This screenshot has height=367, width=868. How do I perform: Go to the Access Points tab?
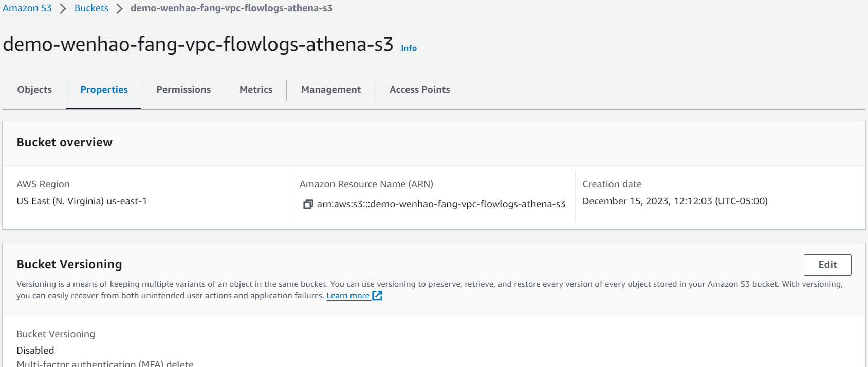[x=420, y=90]
